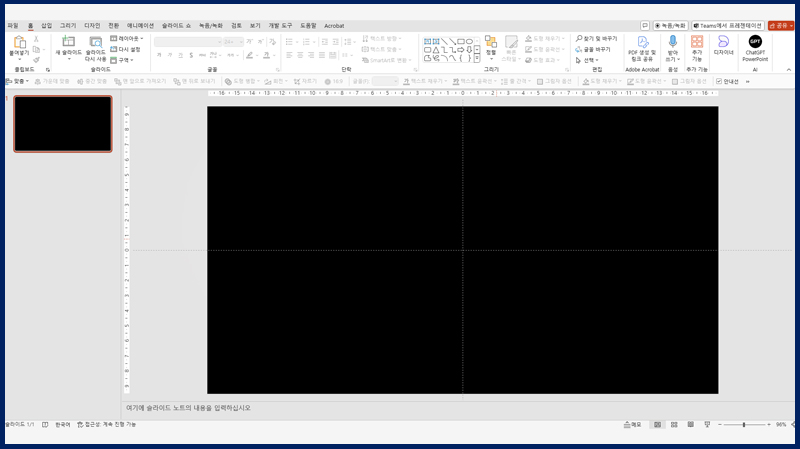Click the 정렬 (Arrange) icon

coord(491,42)
